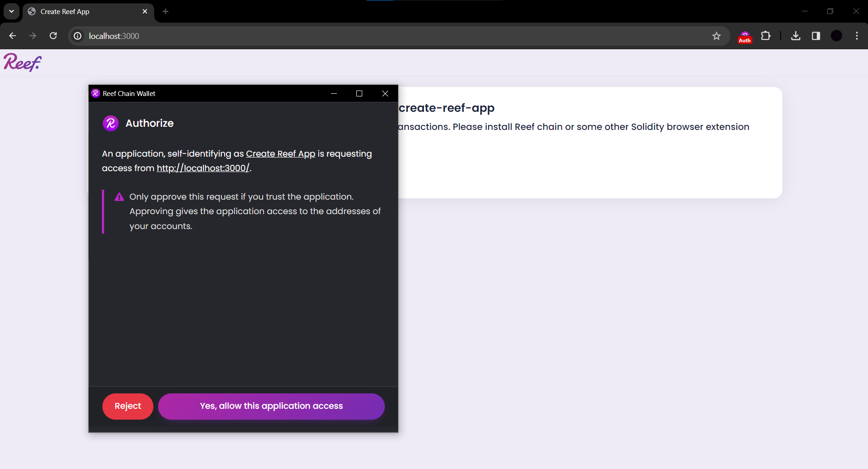Close the Create Reef App tab
The width and height of the screenshot is (868, 469).
pyautogui.click(x=145, y=11)
